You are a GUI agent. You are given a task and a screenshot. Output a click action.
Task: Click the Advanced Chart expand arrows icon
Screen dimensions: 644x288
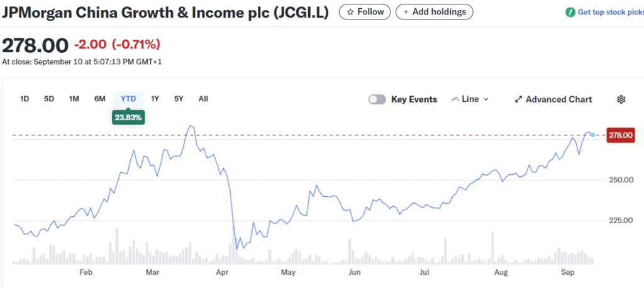pos(518,99)
